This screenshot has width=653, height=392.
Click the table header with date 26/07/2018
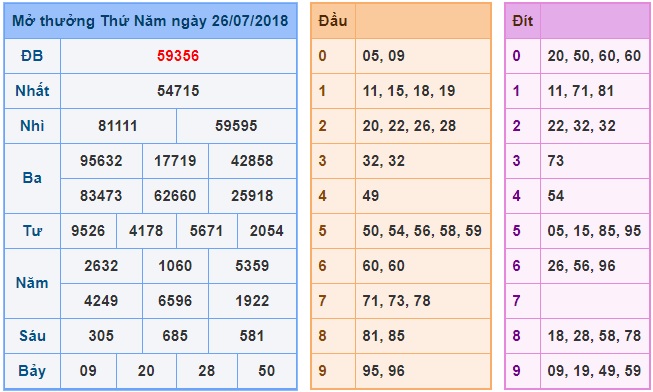pyautogui.click(x=150, y=21)
